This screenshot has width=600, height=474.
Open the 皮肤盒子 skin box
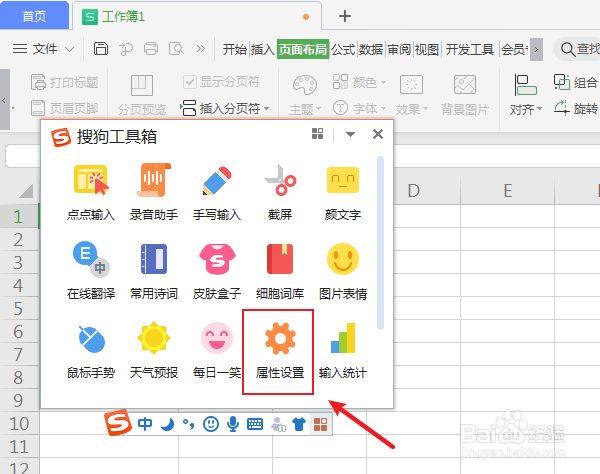[x=217, y=271]
